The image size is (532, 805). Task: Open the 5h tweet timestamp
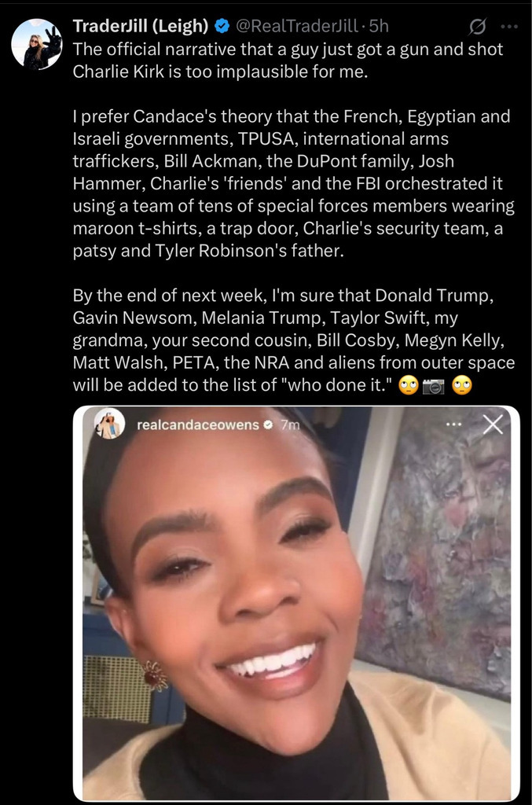click(x=379, y=26)
